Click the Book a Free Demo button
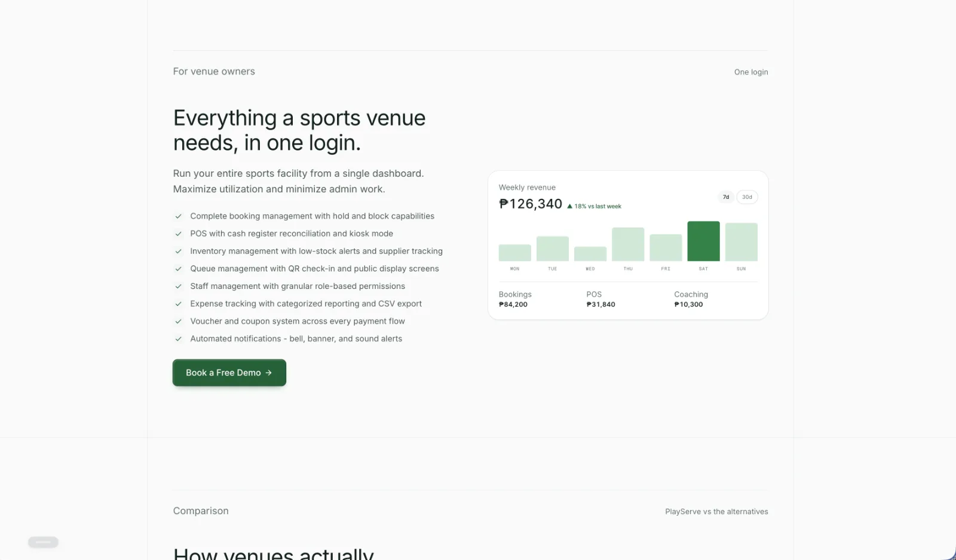956x560 pixels. point(229,373)
